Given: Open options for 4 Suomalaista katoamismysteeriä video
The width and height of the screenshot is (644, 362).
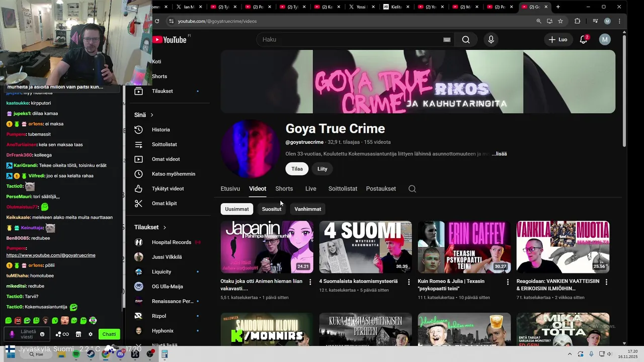Looking at the screenshot, I should (x=409, y=282).
